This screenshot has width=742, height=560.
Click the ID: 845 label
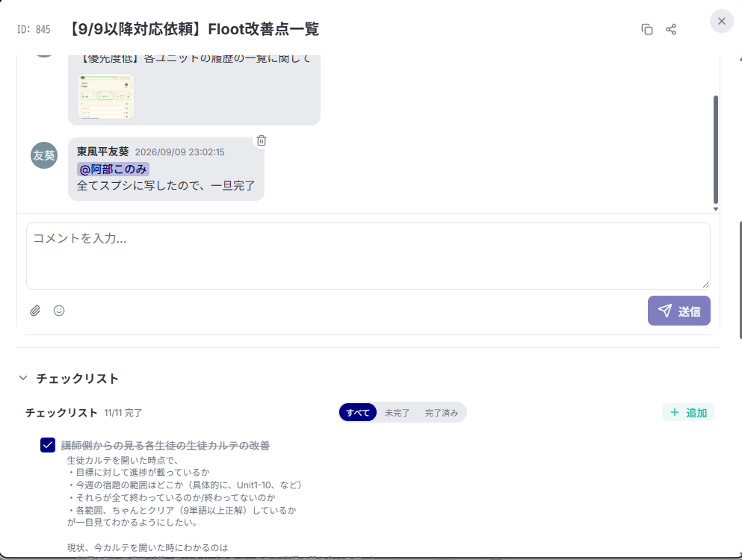[x=34, y=29]
